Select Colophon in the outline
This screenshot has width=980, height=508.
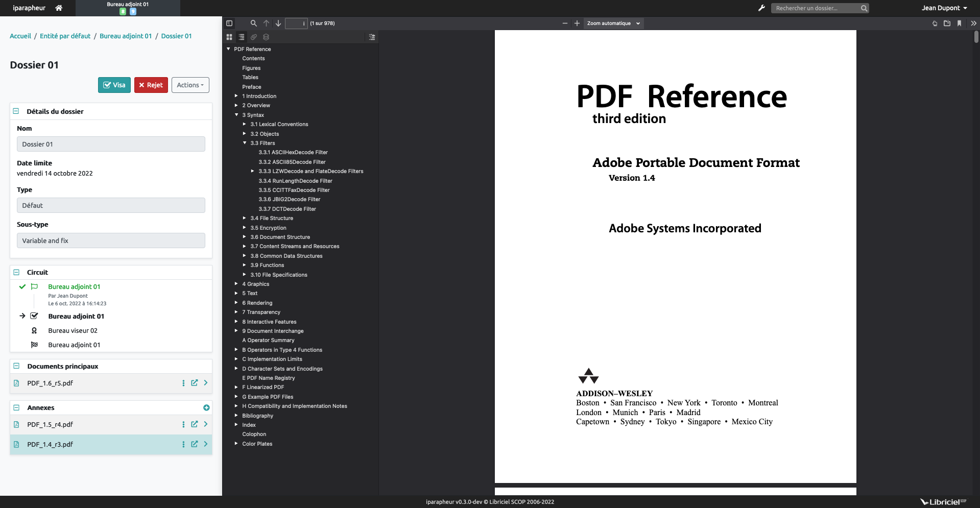254,434
